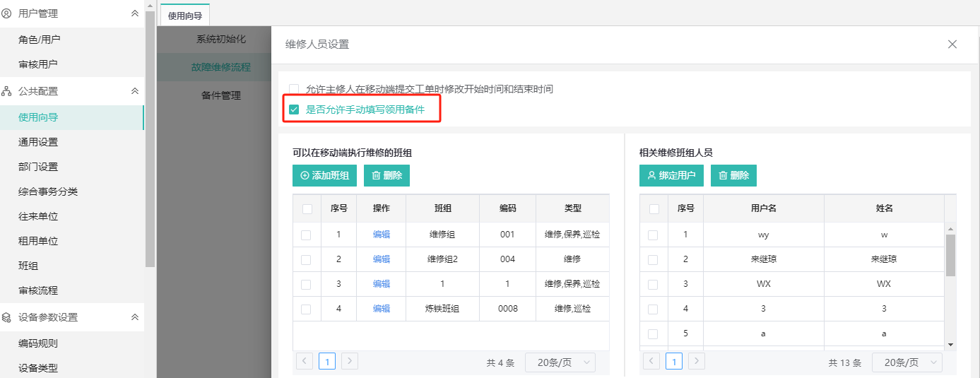Check the row for user wy

tap(653, 235)
